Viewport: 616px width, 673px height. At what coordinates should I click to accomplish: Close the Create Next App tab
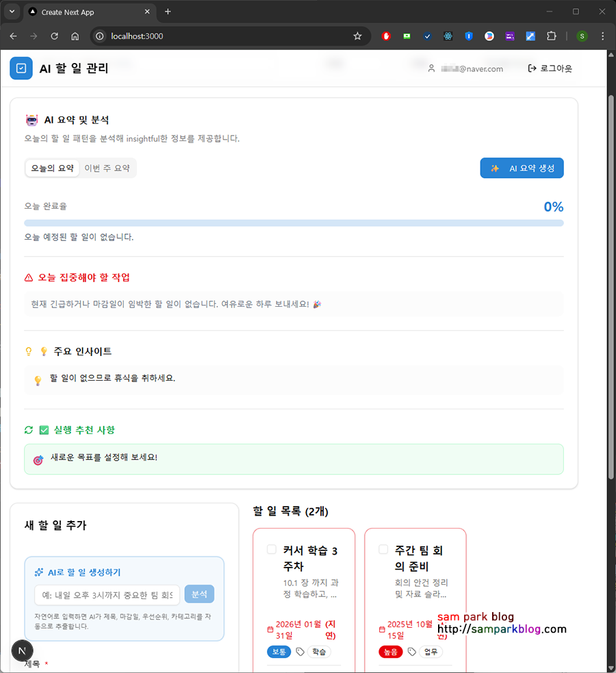tap(147, 12)
